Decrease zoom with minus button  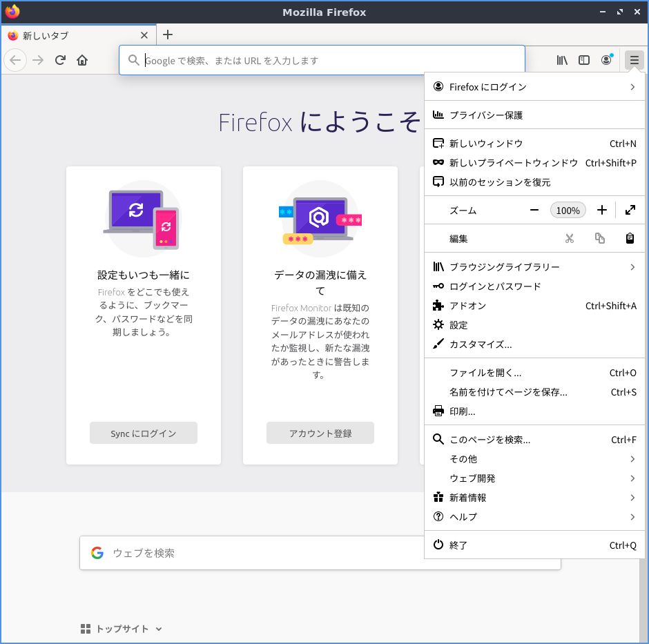point(534,211)
